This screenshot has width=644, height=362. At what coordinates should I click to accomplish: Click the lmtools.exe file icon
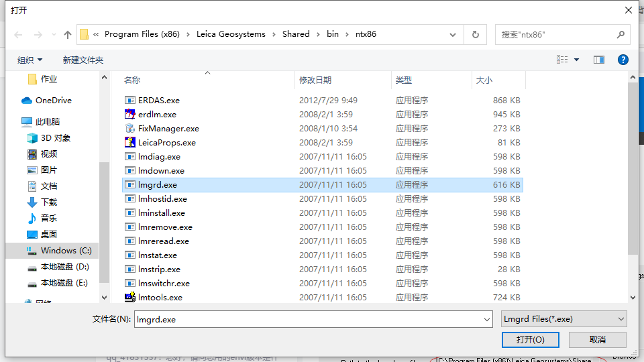click(x=129, y=297)
